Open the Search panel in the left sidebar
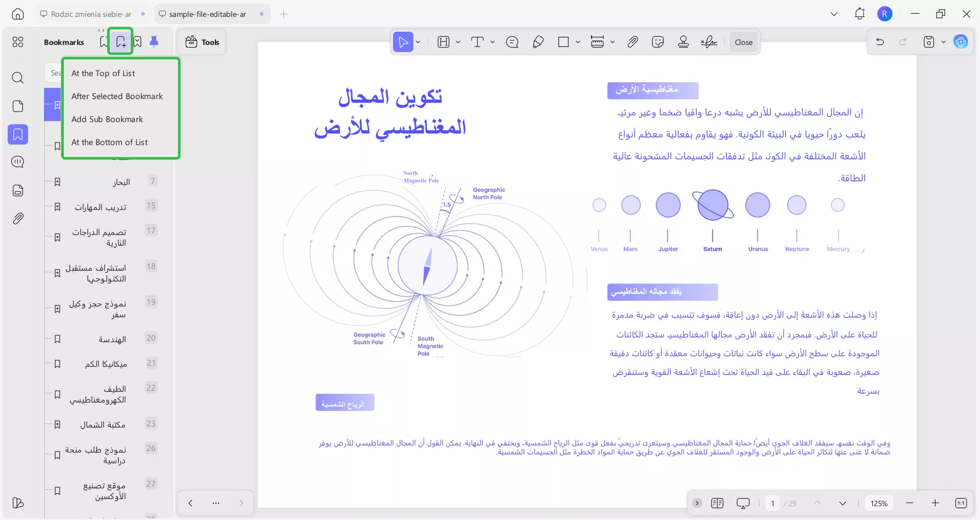980x520 pixels. pyautogui.click(x=18, y=78)
